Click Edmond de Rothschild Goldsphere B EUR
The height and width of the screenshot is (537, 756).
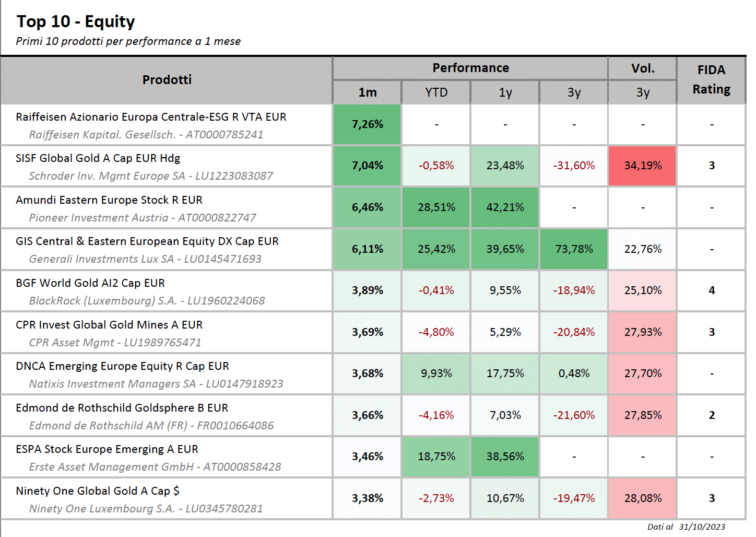click(122, 408)
